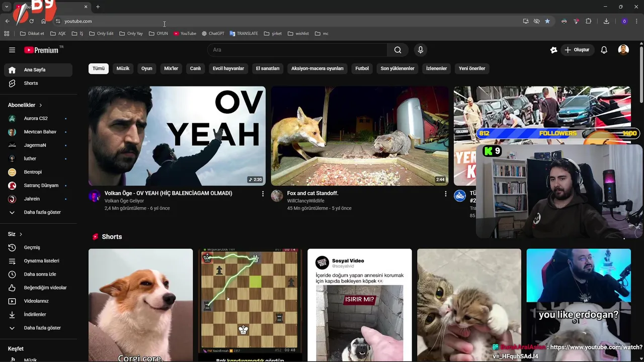Open Videolarınız icon

(x=12, y=301)
